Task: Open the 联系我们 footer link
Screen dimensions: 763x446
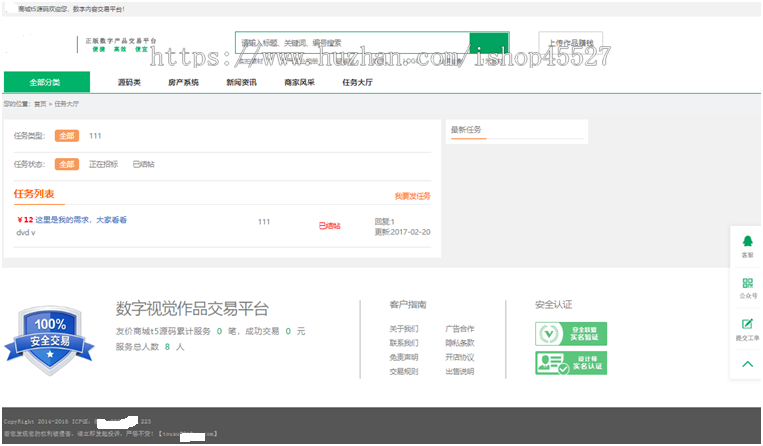Action: [403, 343]
